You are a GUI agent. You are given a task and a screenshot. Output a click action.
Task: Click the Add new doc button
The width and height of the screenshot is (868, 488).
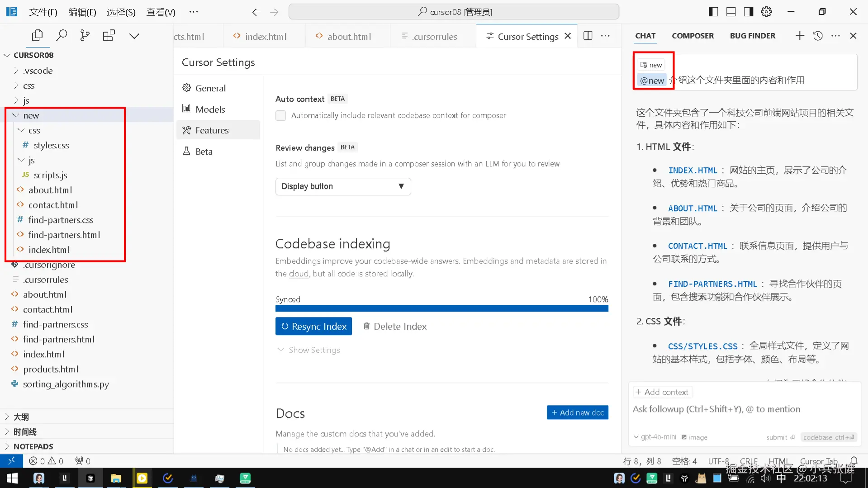coord(577,412)
